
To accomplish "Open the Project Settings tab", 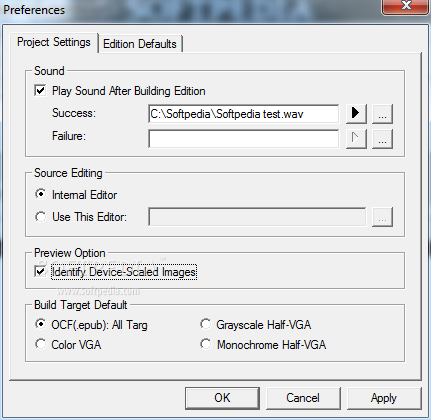I will point(54,42).
